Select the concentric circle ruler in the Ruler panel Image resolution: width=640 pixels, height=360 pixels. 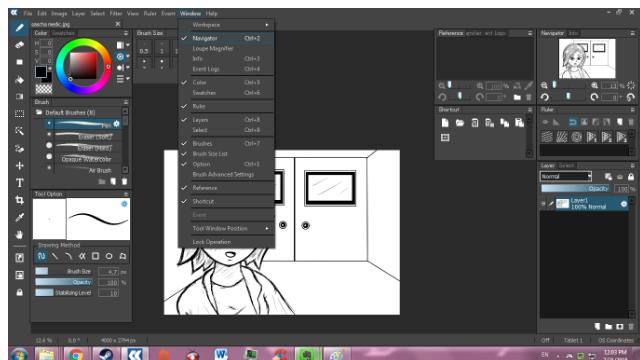[x=576, y=137]
